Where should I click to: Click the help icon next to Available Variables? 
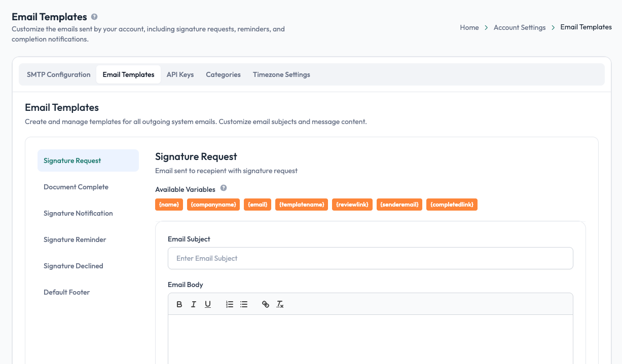tap(224, 188)
